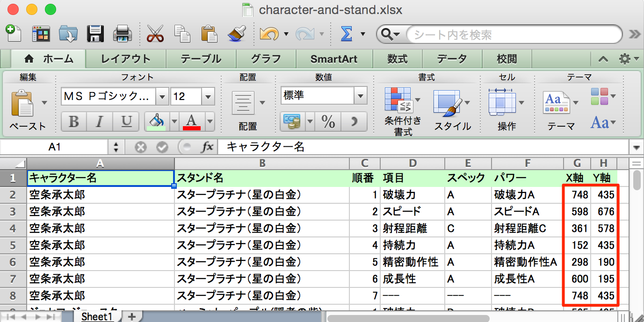The width and height of the screenshot is (644, 322).
Task: Apply currency number format icon
Action: click(x=292, y=122)
